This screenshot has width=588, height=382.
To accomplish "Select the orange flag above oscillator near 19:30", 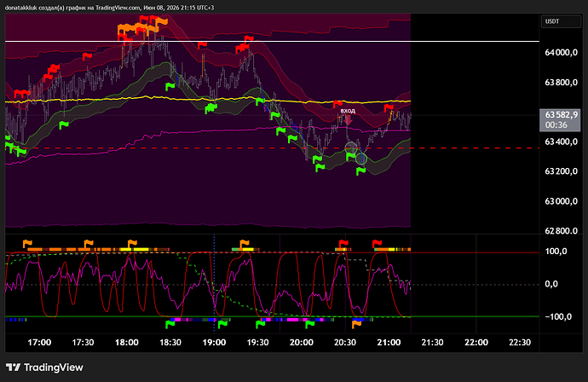I will [244, 244].
